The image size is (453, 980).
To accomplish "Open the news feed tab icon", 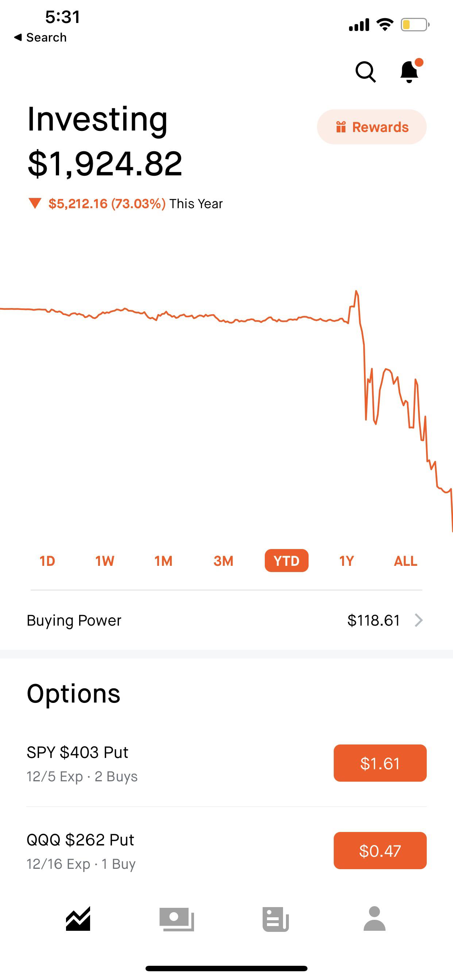I will pyautogui.click(x=276, y=919).
